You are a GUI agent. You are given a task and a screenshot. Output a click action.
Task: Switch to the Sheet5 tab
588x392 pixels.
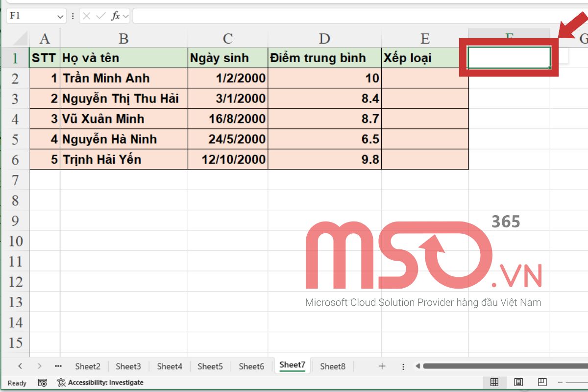[x=210, y=366]
